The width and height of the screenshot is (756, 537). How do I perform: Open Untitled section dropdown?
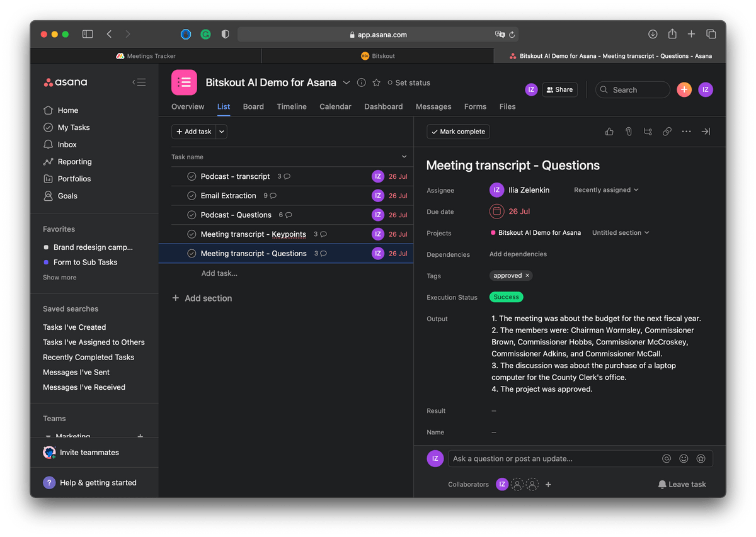click(621, 233)
